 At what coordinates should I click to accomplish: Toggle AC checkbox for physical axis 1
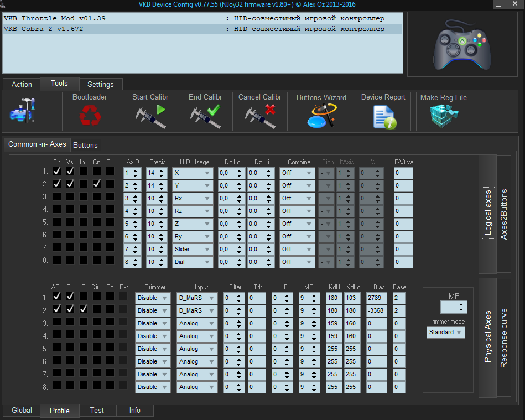tap(57, 296)
